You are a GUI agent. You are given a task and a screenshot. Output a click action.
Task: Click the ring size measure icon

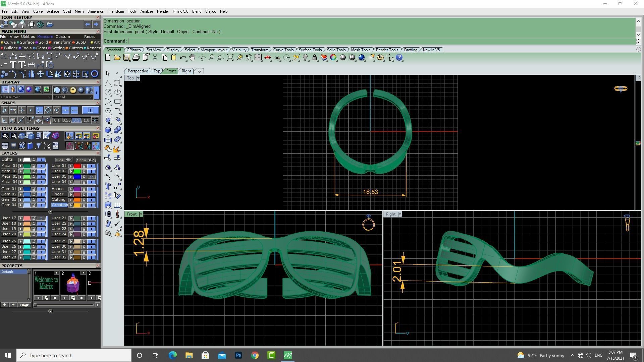[49, 65]
